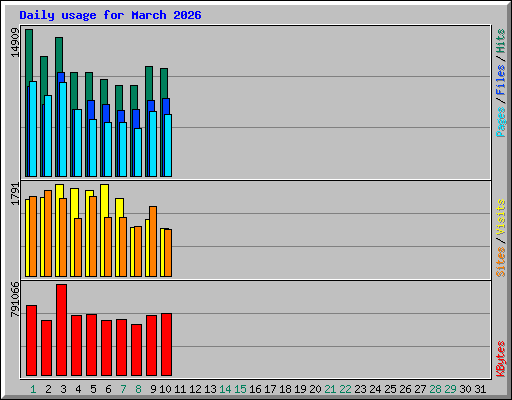Click the orange sites bar for day 10
This screenshot has height=400, width=512.
168,253
